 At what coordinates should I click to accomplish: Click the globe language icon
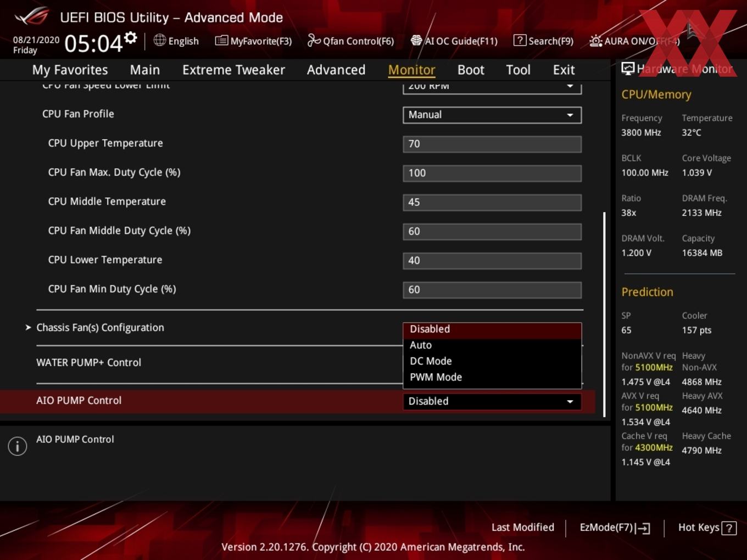click(x=159, y=40)
